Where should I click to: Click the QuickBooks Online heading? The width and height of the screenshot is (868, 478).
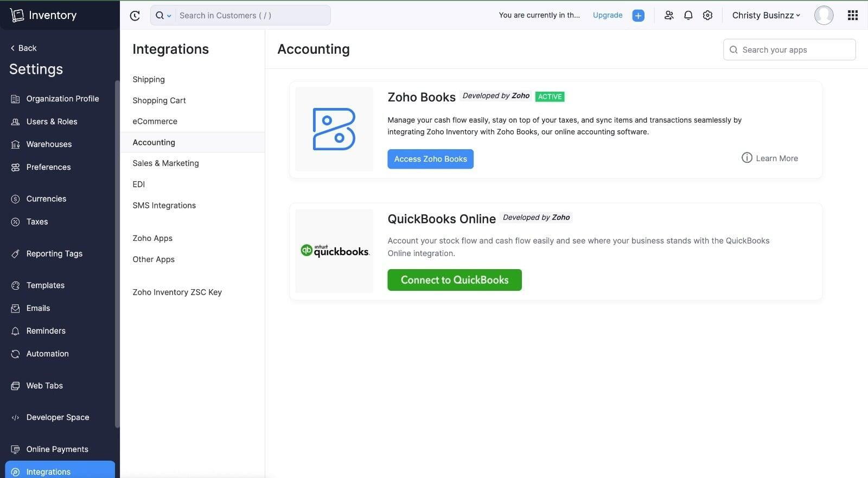tap(442, 219)
